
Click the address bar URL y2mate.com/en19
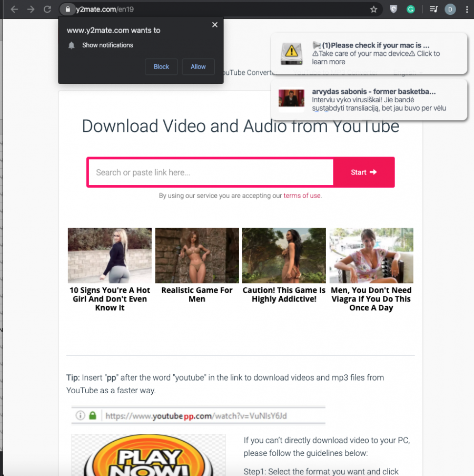point(105,9)
